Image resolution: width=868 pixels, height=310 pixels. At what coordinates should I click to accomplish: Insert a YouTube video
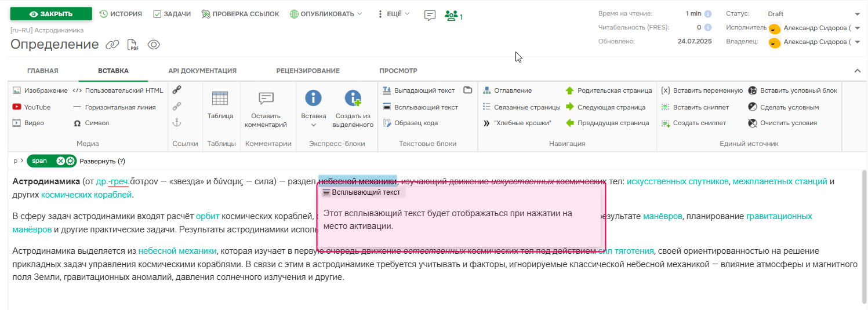[x=32, y=107]
